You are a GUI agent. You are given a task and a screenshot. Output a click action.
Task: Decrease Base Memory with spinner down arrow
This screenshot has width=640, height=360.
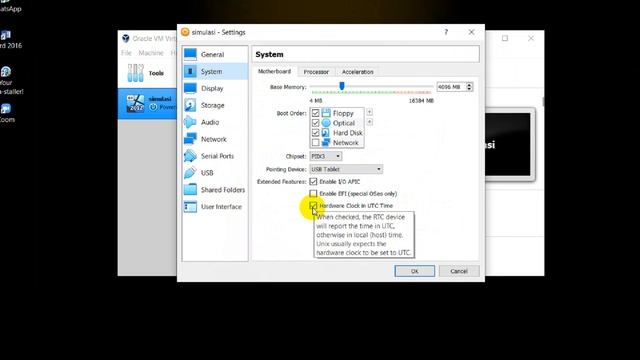pos(469,89)
